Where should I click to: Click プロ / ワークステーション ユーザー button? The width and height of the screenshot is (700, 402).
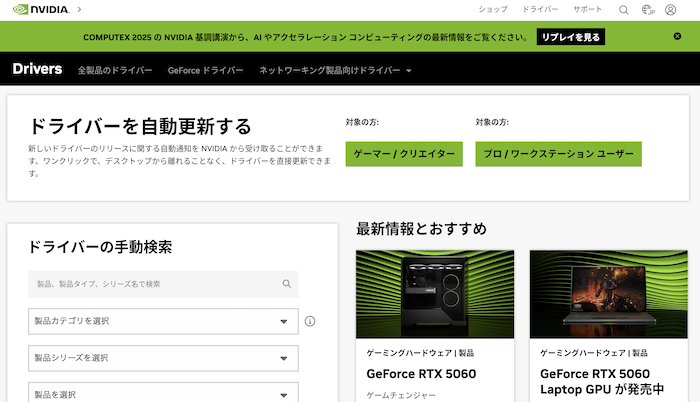(x=558, y=154)
